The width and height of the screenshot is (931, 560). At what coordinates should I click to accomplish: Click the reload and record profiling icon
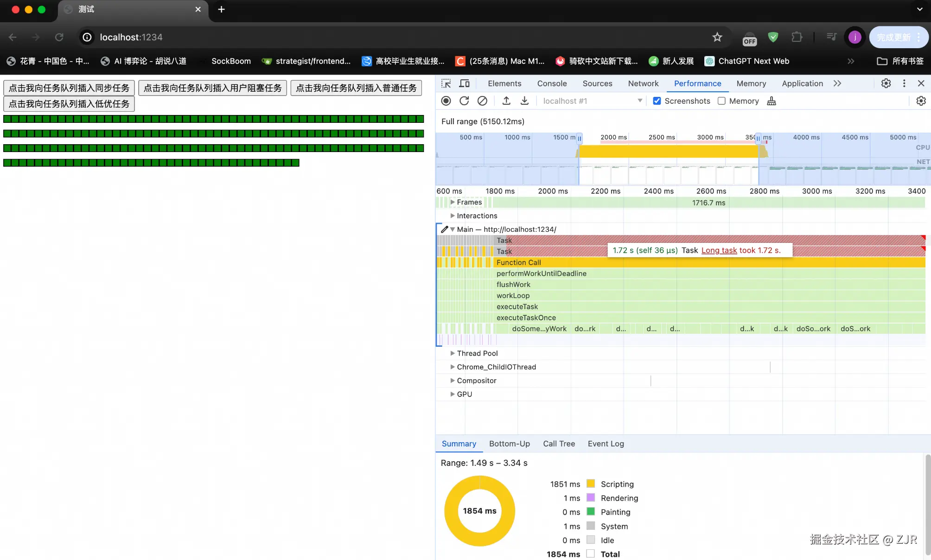click(464, 101)
